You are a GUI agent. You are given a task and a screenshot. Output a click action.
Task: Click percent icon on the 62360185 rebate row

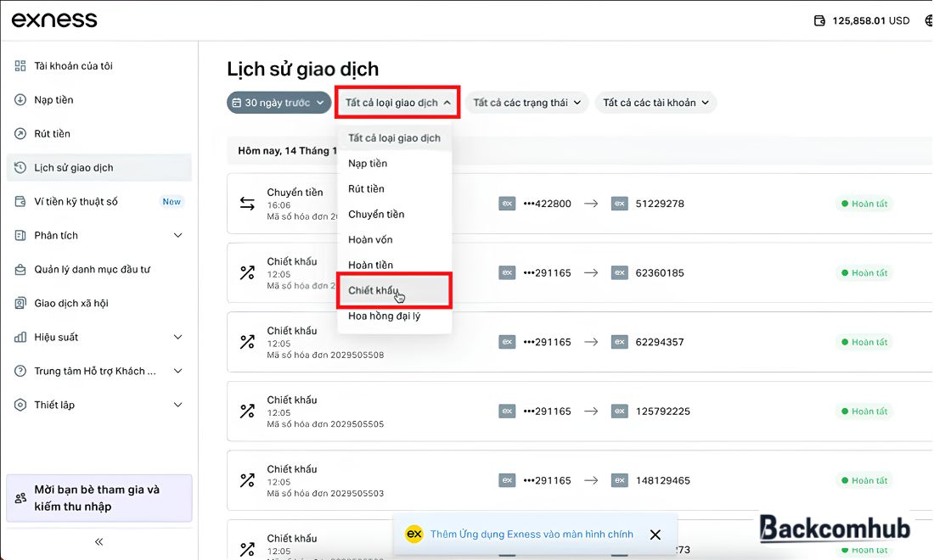(247, 273)
